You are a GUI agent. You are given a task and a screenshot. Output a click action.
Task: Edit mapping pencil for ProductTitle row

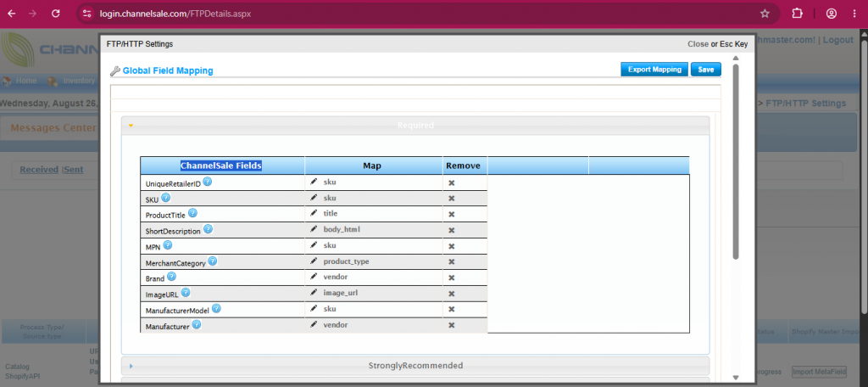click(314, 213)
